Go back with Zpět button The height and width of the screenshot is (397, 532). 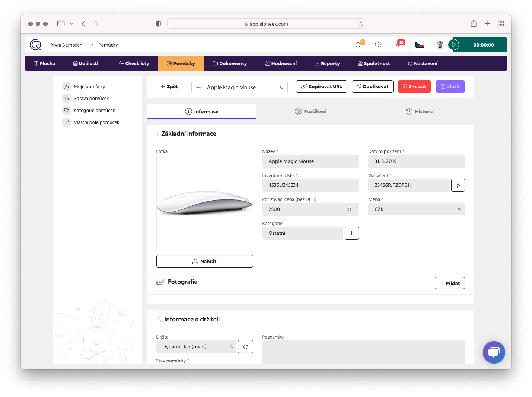point(169,86)
